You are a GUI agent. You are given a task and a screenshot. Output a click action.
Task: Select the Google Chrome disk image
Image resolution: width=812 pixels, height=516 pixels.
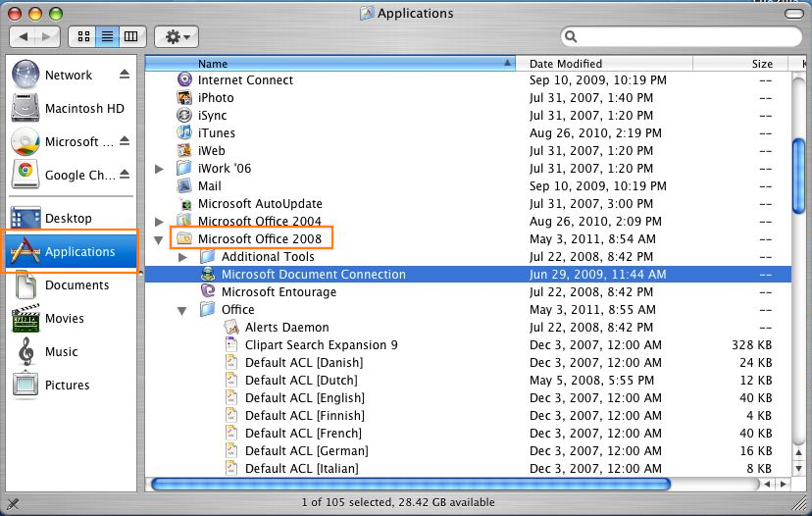coord(63,175)
